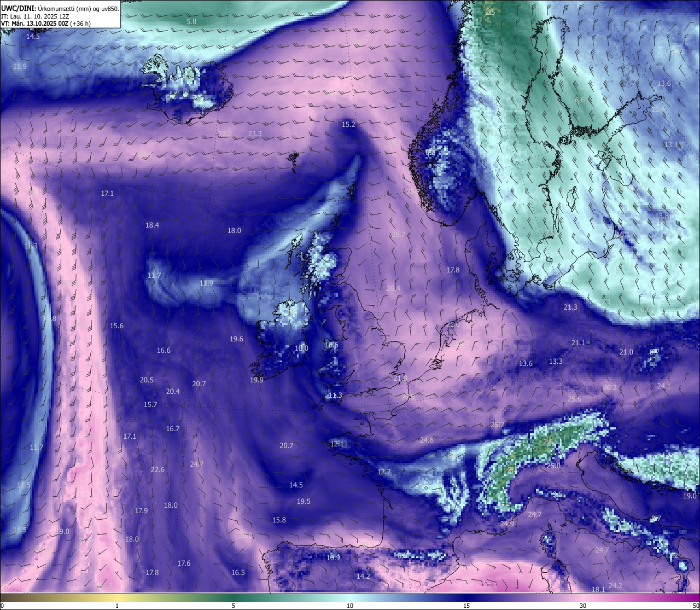Screen dimensions: 700x610
Task: Click the 15.6 value in the mid-Atlantic
Action: [x=116, y=326]
